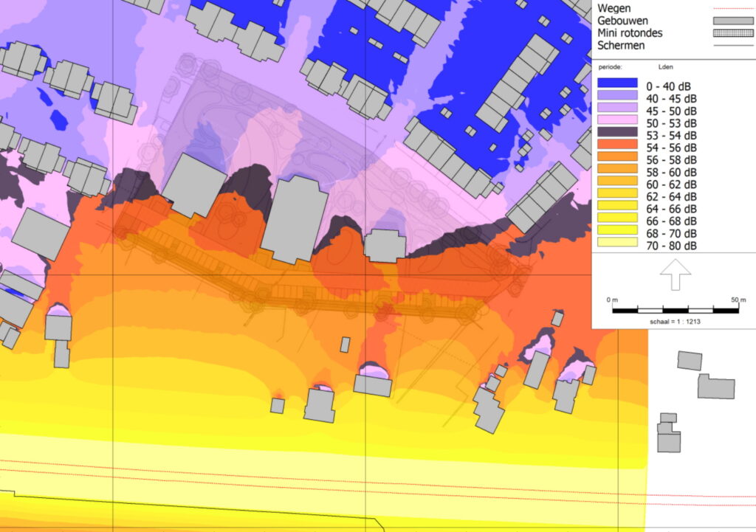Screen dimensions: 756x532
Task: Click the '0 - 40 dB' text
Action: point(668,86)
